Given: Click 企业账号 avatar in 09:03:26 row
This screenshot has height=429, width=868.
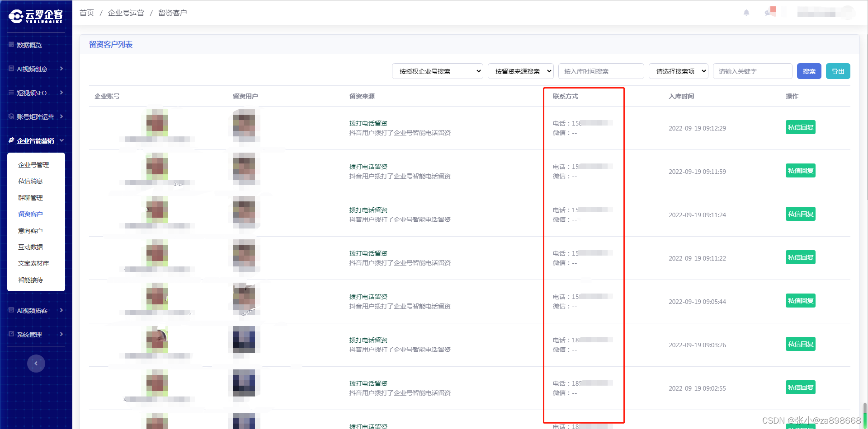Looking at the screenshot, I should coord(157,340).
